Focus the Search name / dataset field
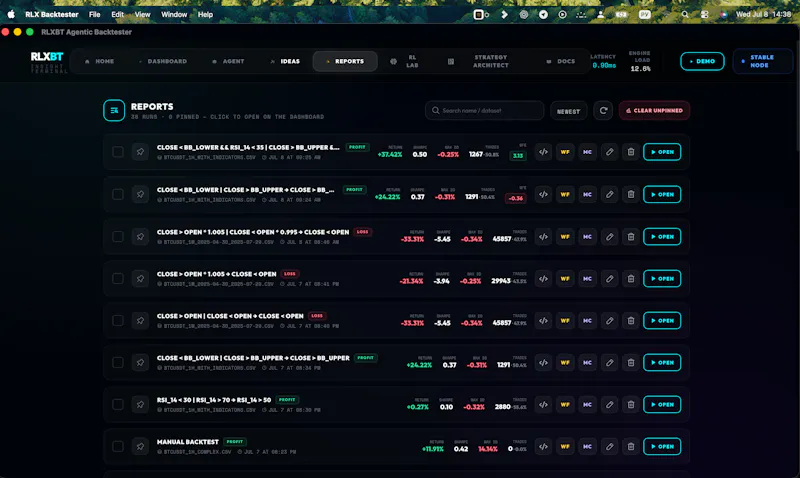The height and width of the screenshot is (478, 800). tap(484, 110)
